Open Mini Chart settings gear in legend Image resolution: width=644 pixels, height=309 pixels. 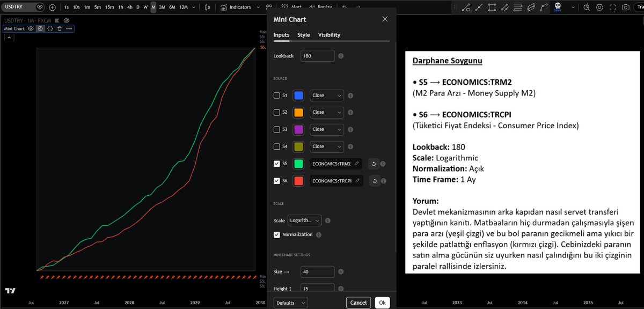click(x=40, y=28)
